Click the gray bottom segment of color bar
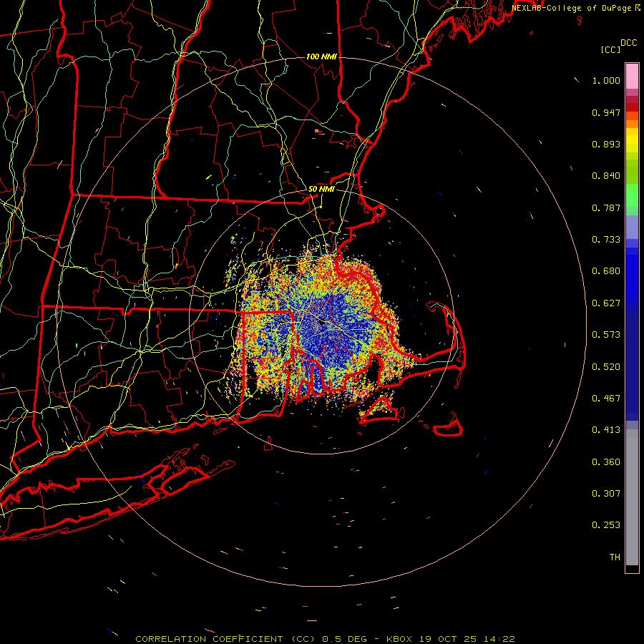 tap(632, 497)
